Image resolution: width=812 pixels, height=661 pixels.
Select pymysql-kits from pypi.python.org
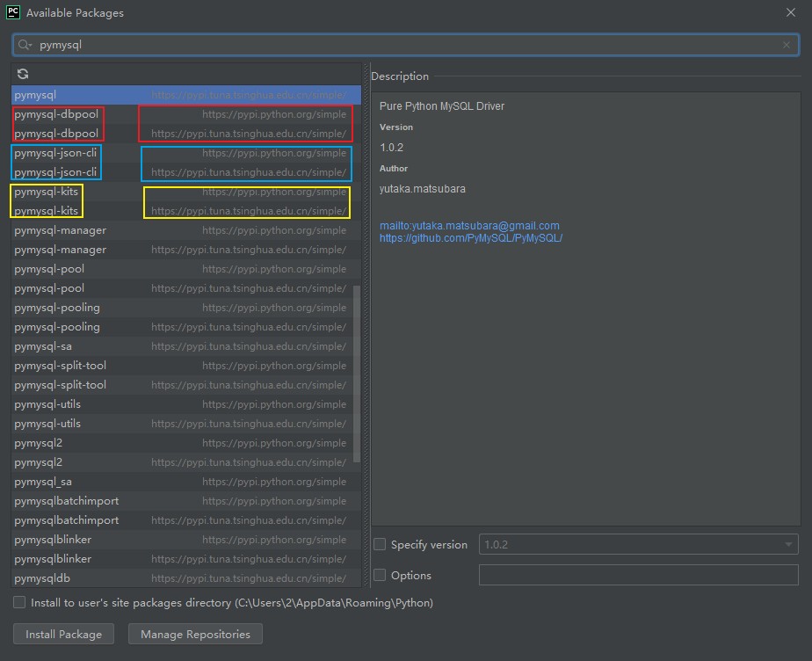(186, 192)
